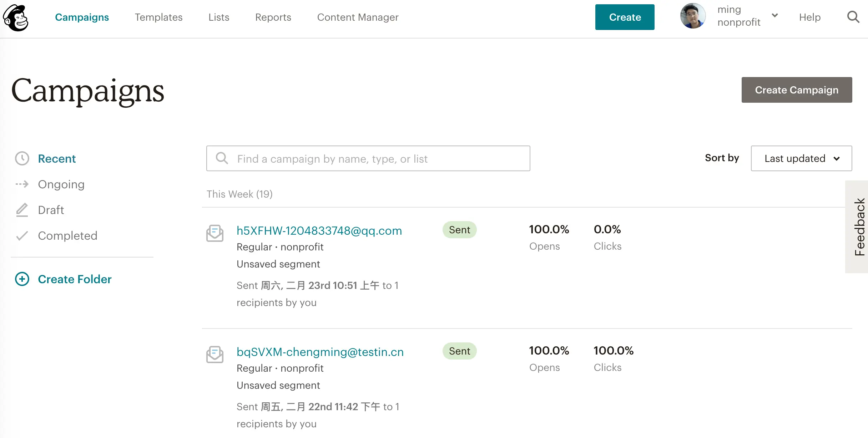Image resolution: width=868 pixels, height=438 pixels.
Task: Switch to the Reports navigation tab
Action: point(273,17)
